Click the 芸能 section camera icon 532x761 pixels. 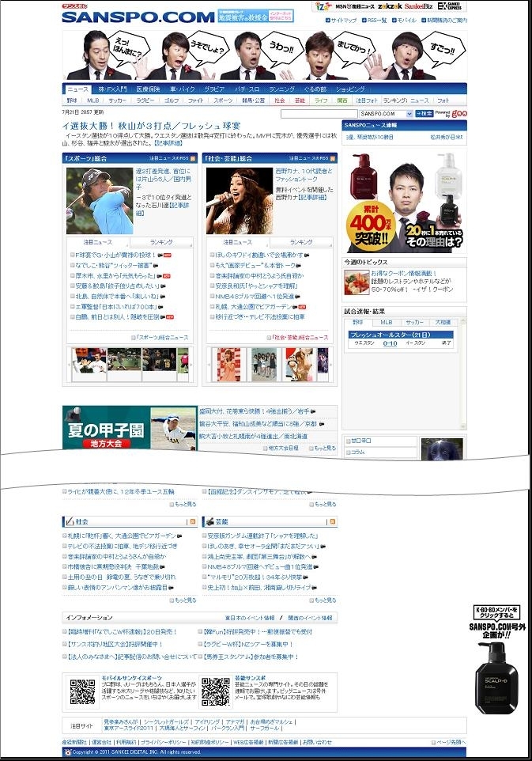tap(209, 521)
